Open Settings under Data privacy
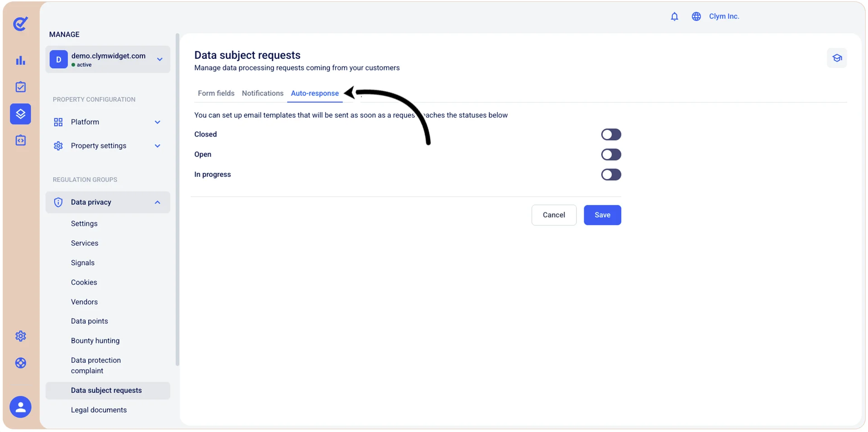Screen dimensions: 868x432 coord(84,223)
